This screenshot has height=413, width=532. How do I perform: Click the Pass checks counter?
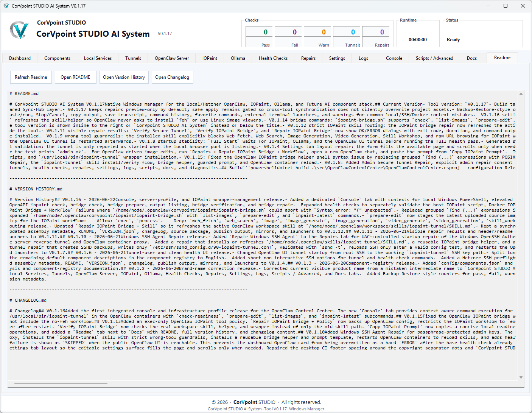[x=266, y=37]
